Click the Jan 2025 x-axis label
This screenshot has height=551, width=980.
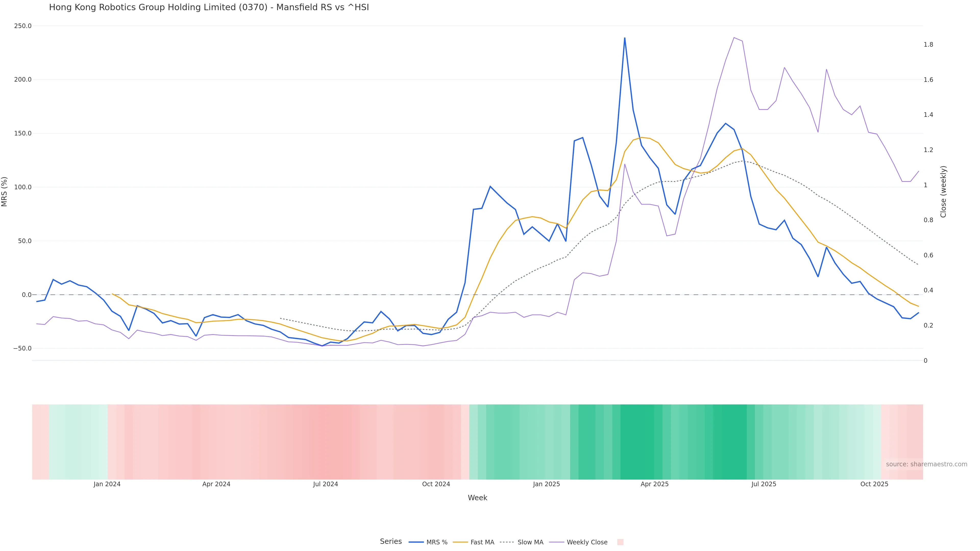tap(546, 484)
